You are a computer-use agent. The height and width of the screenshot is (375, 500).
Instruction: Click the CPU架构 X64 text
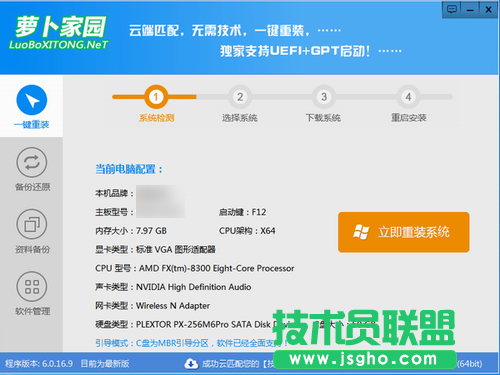(247, 231)
